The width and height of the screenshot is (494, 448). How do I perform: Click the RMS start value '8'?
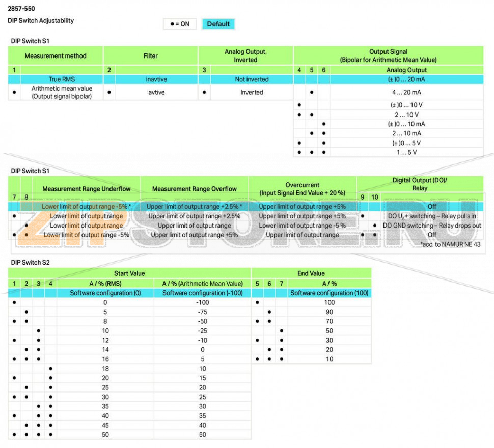(105, 321)
